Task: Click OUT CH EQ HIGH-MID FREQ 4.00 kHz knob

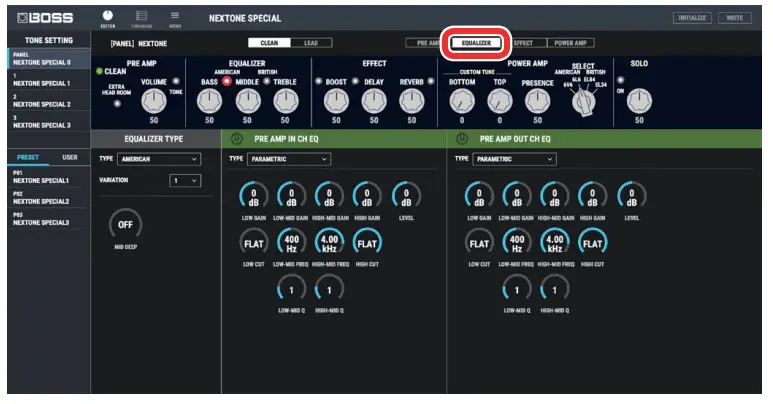Action: [555, 243]
